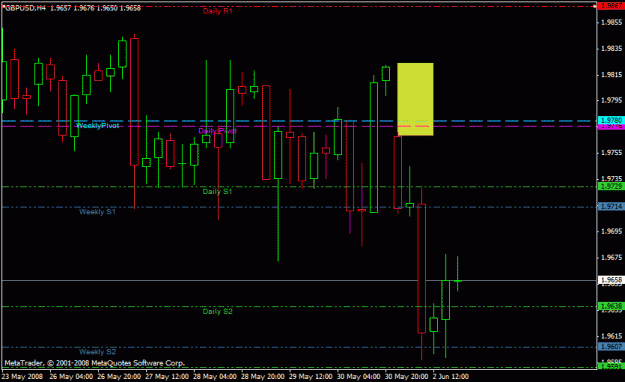The image size is (625, 382).
Task: Click the 28 May 20:00 time label
Action: coord(262,376)
